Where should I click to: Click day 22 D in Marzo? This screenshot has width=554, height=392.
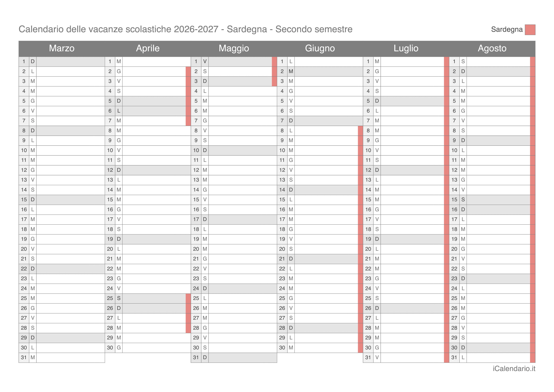62,269
